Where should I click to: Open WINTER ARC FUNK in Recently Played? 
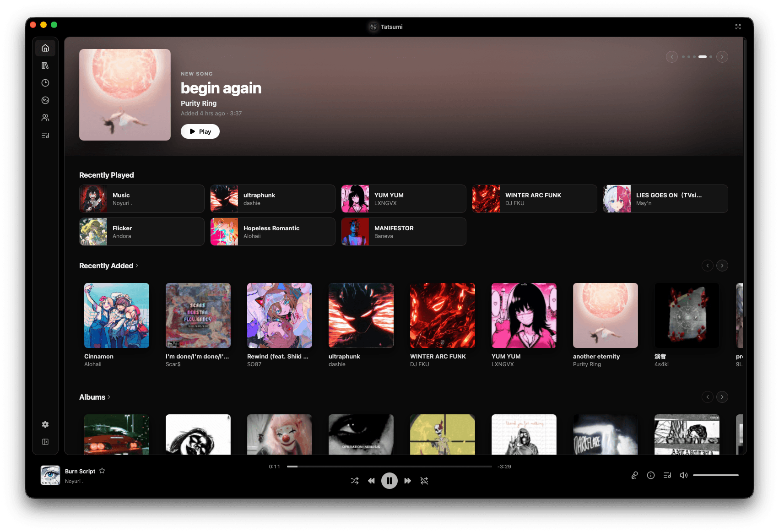click(x=535, y=199)
